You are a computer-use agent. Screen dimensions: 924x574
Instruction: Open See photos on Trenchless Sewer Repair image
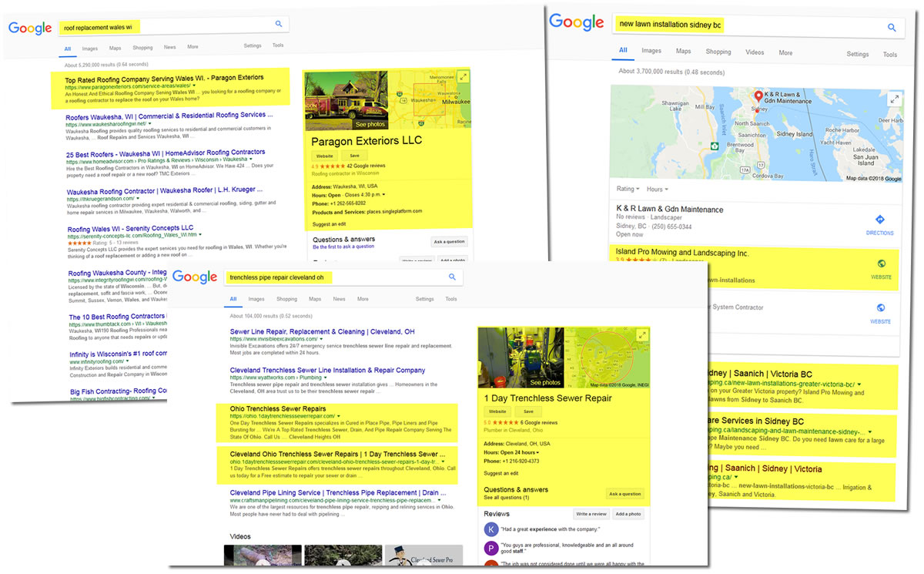point(546,382)
